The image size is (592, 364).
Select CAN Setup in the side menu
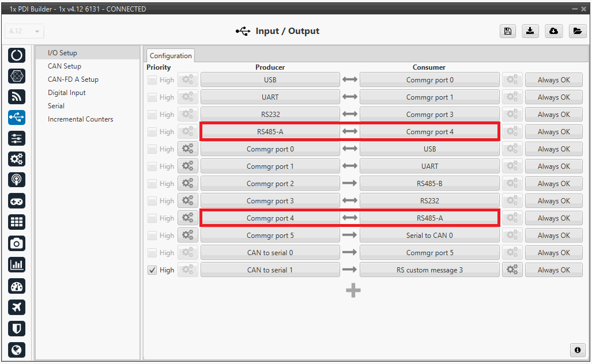click(x=65, y=66)
